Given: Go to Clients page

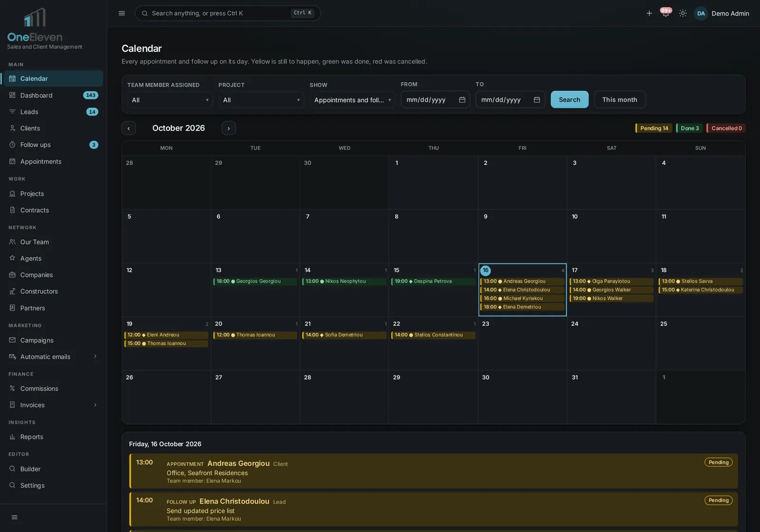Looking at the screenshot, I should [x=53, y=128].
